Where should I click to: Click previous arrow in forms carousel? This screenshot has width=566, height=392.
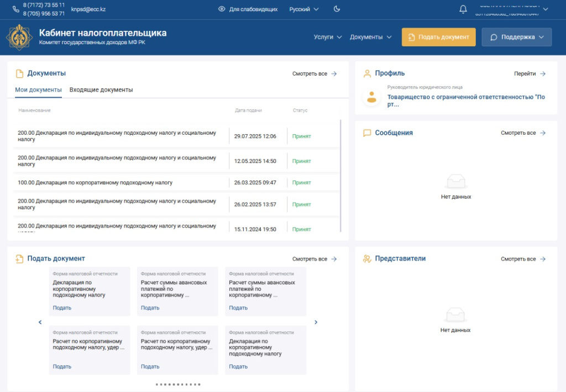tap(40, 322)
